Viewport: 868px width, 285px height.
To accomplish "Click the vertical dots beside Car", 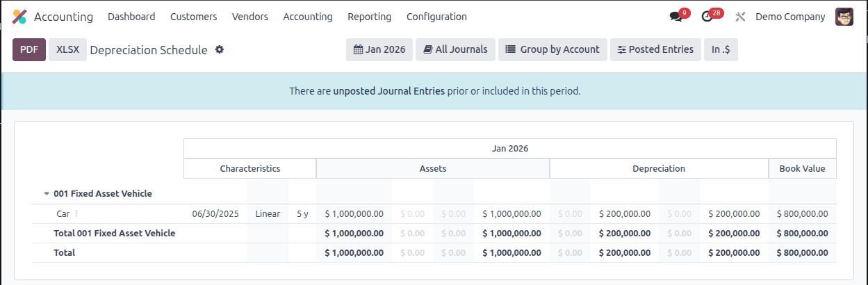I will 76,214.
